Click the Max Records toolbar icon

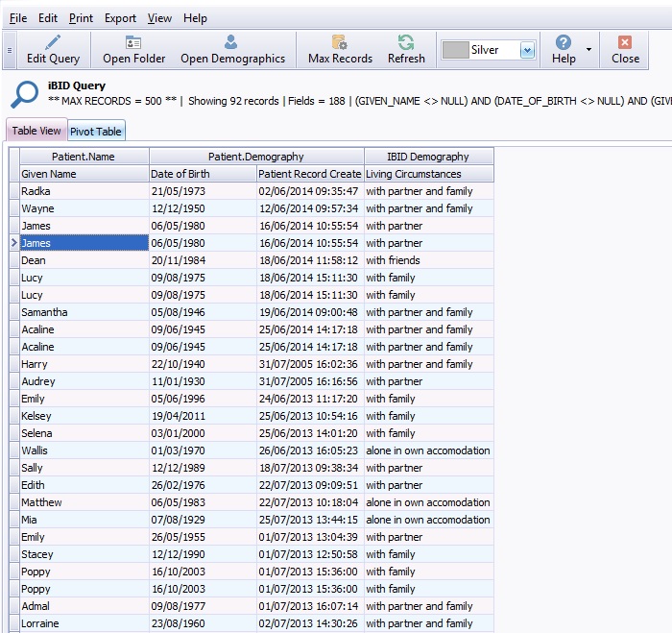[339, 42]
